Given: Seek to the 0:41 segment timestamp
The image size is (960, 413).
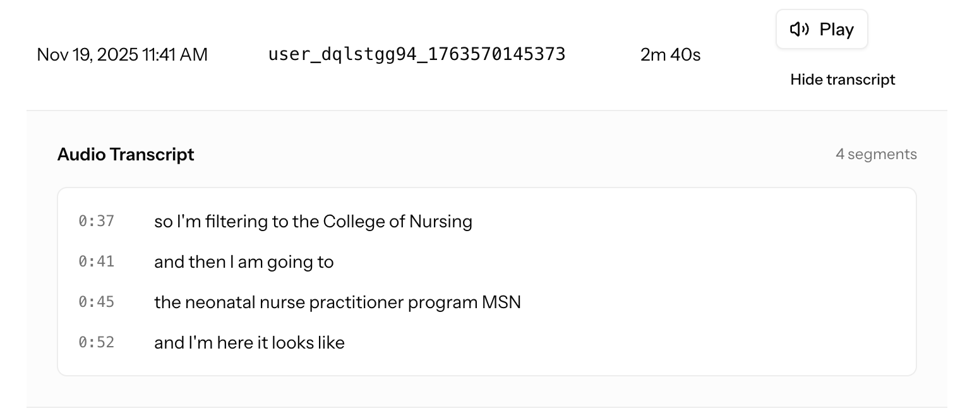Looking at the screenshot, I should tap(96, 262).
